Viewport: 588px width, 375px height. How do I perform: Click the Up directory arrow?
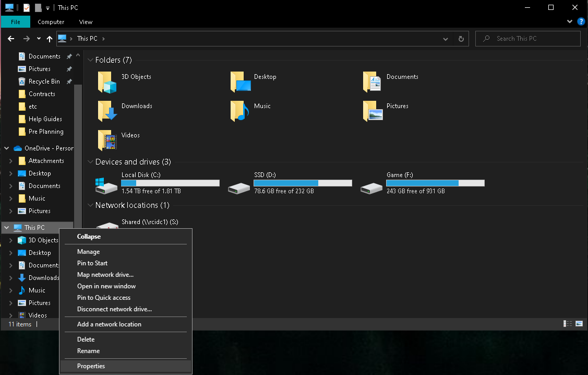(50, 39)
